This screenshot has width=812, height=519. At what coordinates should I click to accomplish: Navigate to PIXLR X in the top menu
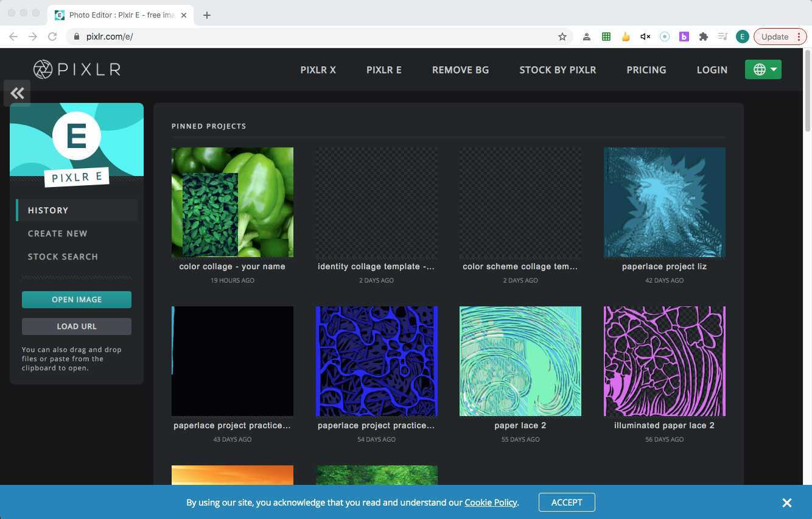pos(318,69)
